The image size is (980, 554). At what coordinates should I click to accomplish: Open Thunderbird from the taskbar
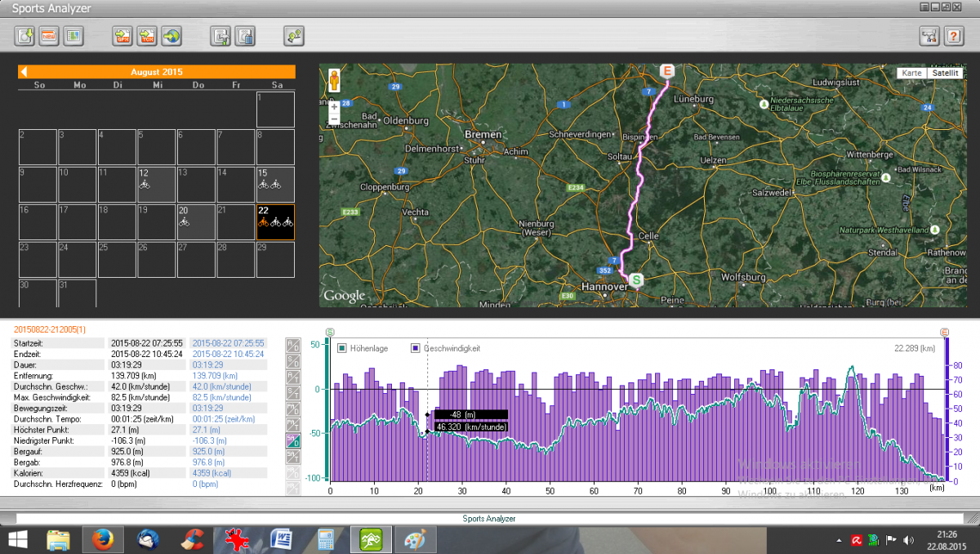click(x=148, y=539)
